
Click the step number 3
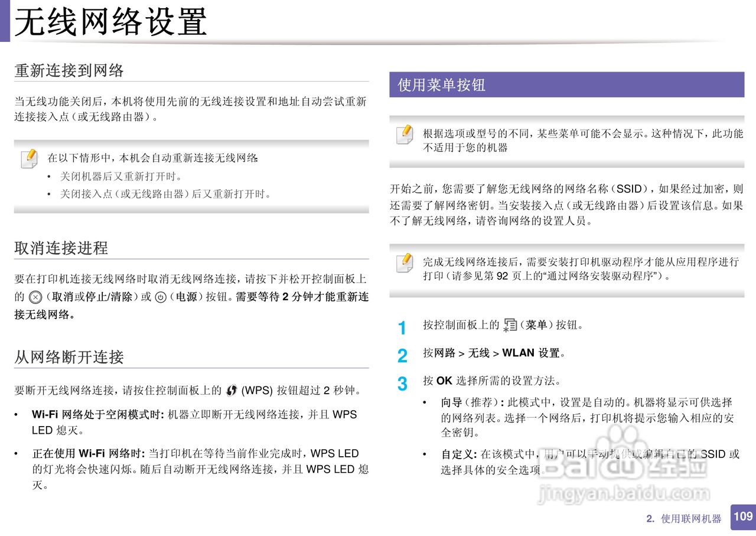[x=402, y=384]
